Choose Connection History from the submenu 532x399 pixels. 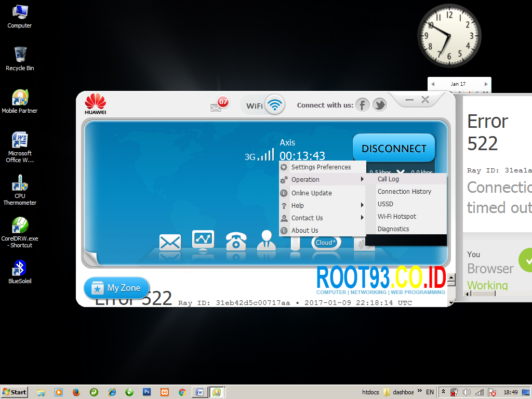pyautogui.click(x=406, y=192)
